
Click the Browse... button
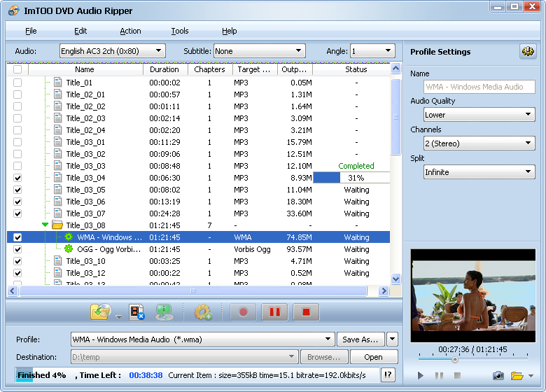(x=324, y=357)
